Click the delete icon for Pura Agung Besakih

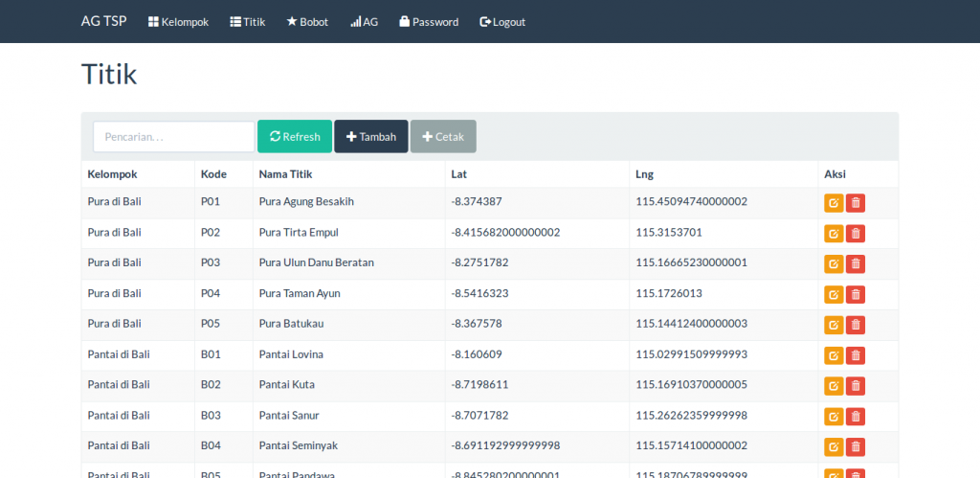(856, 203)
